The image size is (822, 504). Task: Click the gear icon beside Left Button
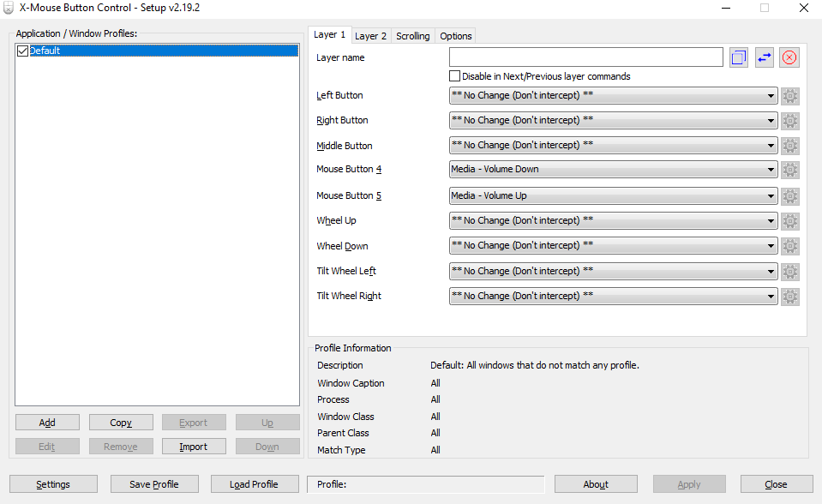pos(790,96)
